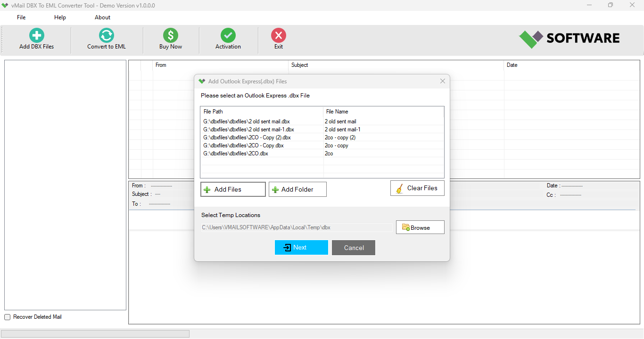
Task: Click the vMail SOFTWARE logo
Action: [569, 38]
